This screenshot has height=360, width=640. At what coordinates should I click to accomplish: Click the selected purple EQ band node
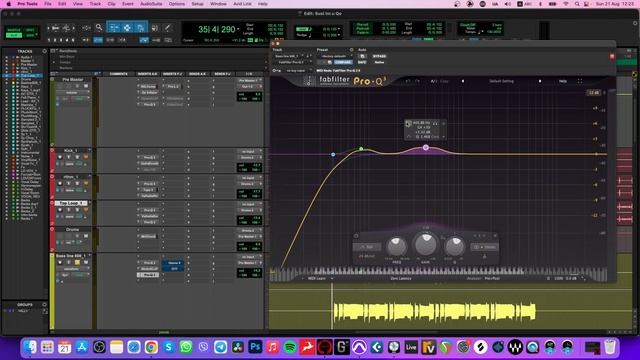coord(426,147)
